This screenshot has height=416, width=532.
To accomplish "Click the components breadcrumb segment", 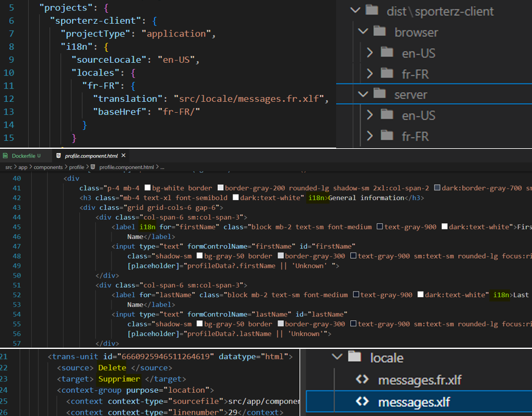I will tap(48, 167).
